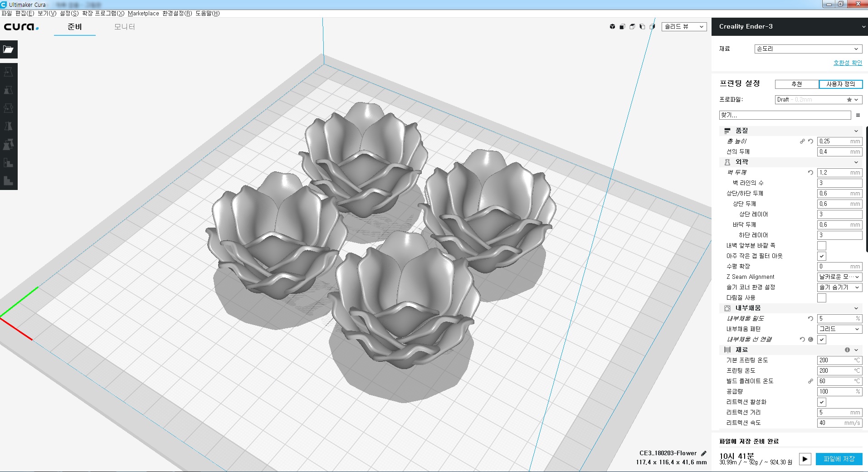Select the Support Blocker tool
Screen dimensions: 868x472
(x=9, y=162)
